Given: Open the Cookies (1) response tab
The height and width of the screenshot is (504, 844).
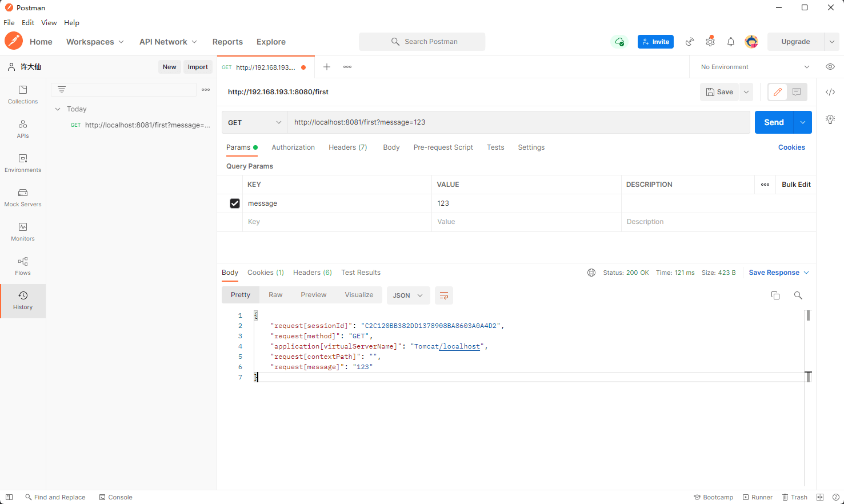Looking at the screenshot, I should click(x=266, y=273).
